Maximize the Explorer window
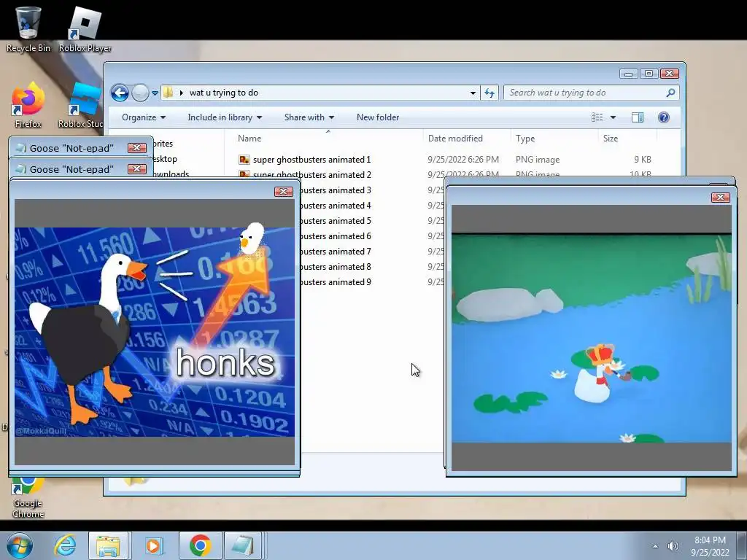This screenshot has height=560, width=747. (x=649, y=74)
